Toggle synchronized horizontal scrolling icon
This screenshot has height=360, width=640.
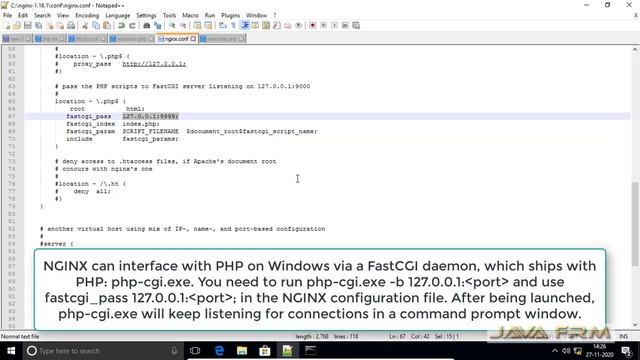[x=208, y=25]
